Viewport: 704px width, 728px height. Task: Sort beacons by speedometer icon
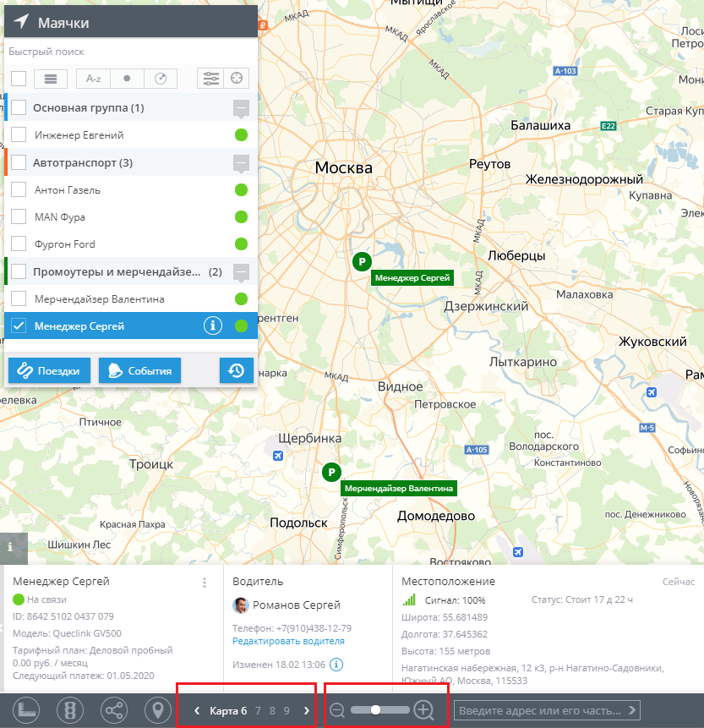pos(161,79)
